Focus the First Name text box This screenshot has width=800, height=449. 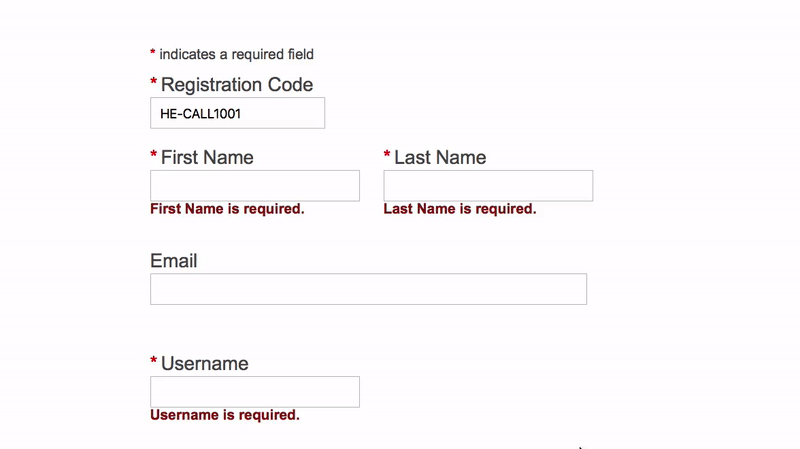click(x=255, y=186)
